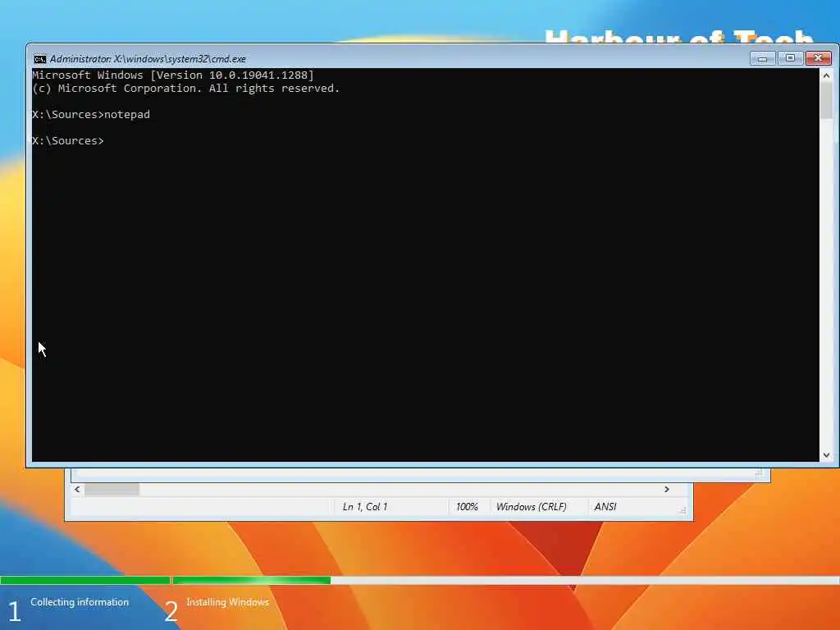This screenshot has height=630, width=840.
Task: Click the cmd scrollbar up arrow
Action: pyautogui.click(x=826, y=75)
